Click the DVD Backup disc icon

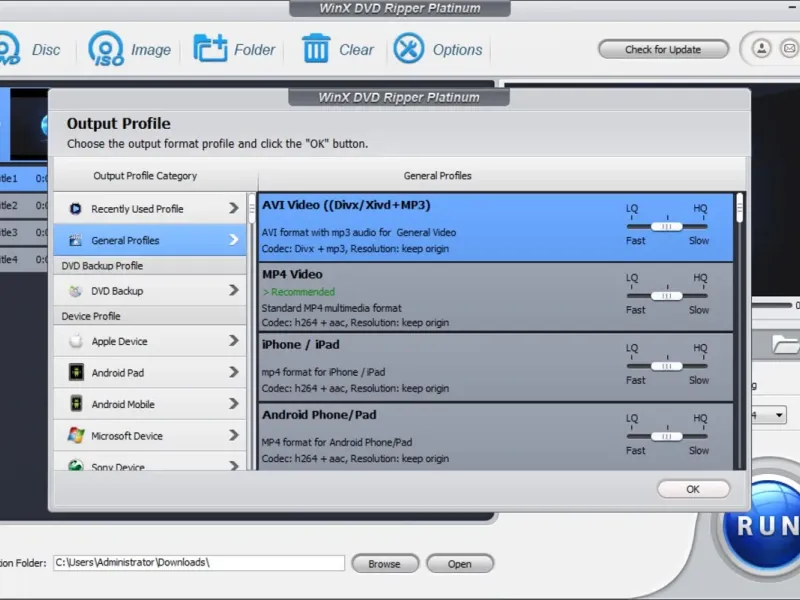click(x=76, y=291)
